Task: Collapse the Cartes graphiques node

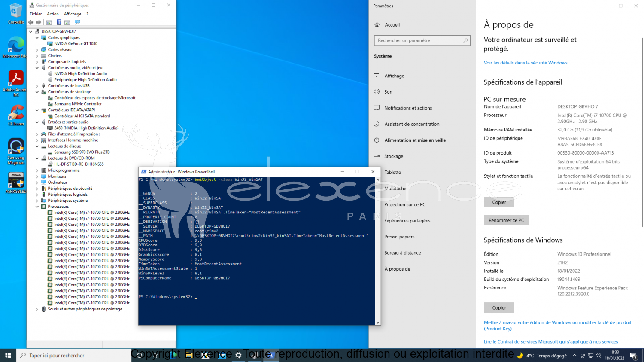Action: [x=37, y=38]
